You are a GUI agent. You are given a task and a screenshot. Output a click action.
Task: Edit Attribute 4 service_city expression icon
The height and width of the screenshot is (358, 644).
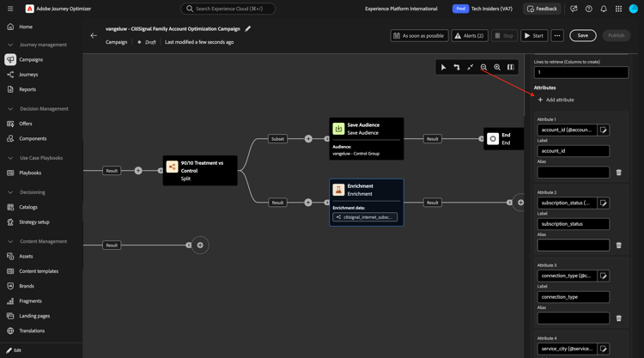604,349
